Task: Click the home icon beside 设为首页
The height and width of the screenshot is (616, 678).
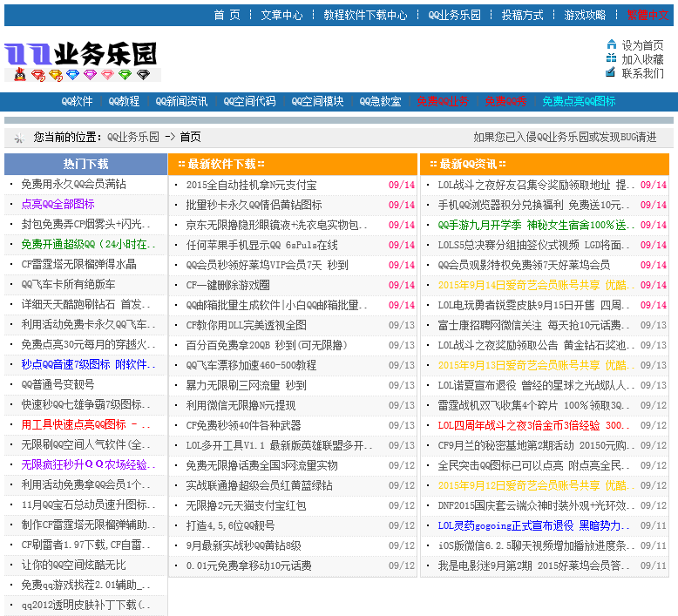Action: (x=612, y=45)
